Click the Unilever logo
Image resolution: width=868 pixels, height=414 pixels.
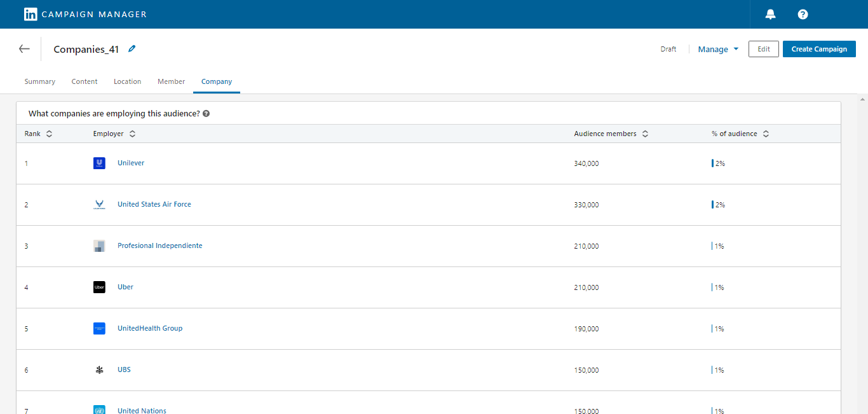click(x=99, y=163)
